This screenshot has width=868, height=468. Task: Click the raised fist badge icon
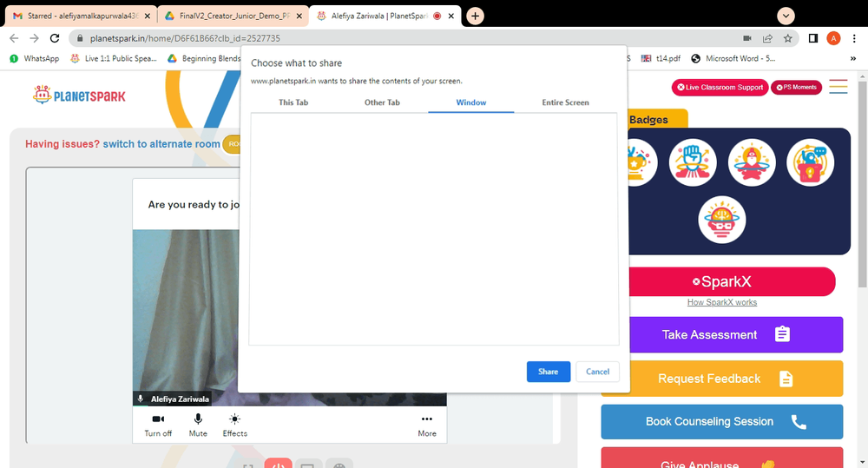tap(693, 162)
